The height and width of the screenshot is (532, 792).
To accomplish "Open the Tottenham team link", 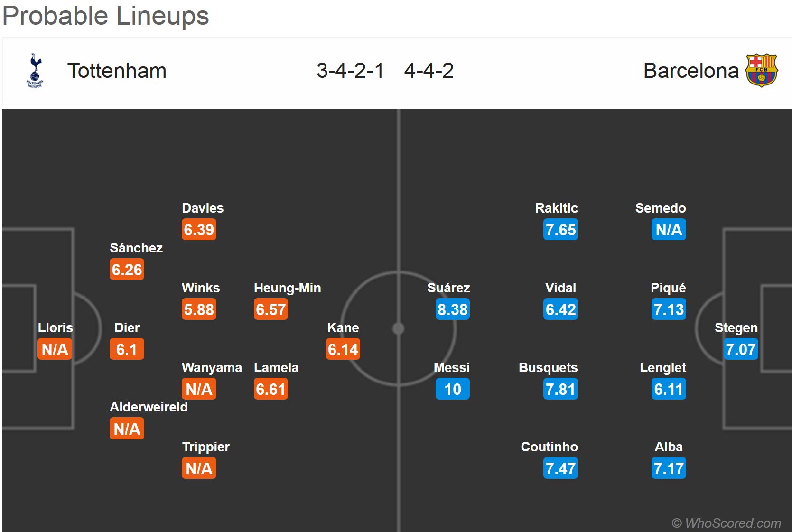I will tap(117, 71).
